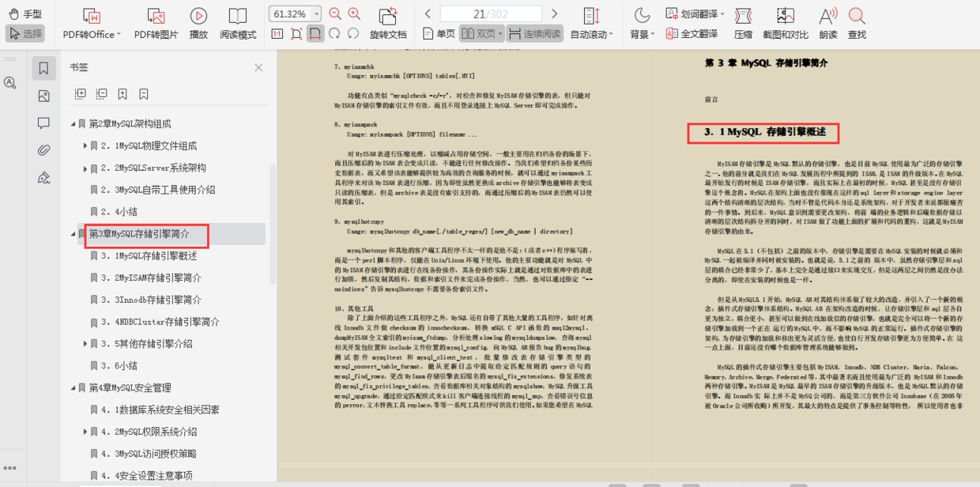
Task: Go to bookmark 3.2MyISAM存储引擎简介
Action: click(151, 278)
